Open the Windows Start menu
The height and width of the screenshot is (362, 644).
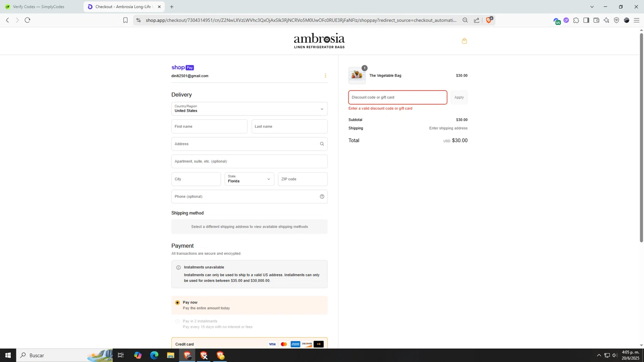(x=8, y=355)
